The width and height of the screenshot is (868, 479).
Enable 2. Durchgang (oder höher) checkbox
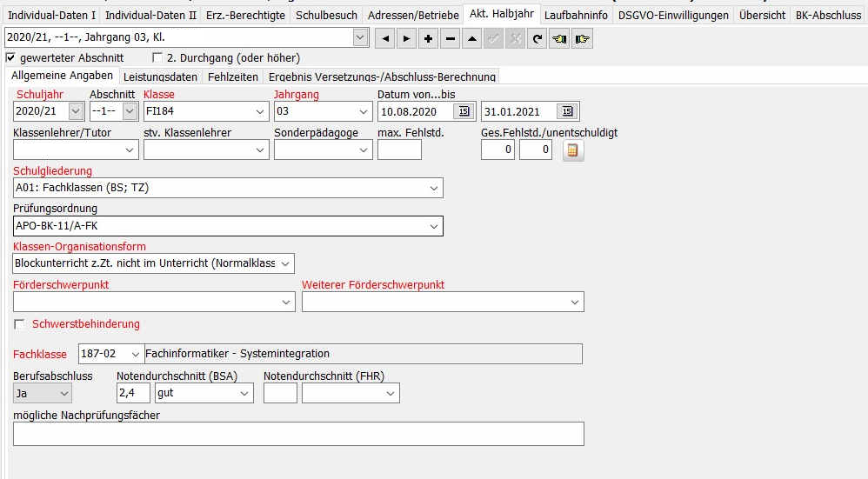157,57
